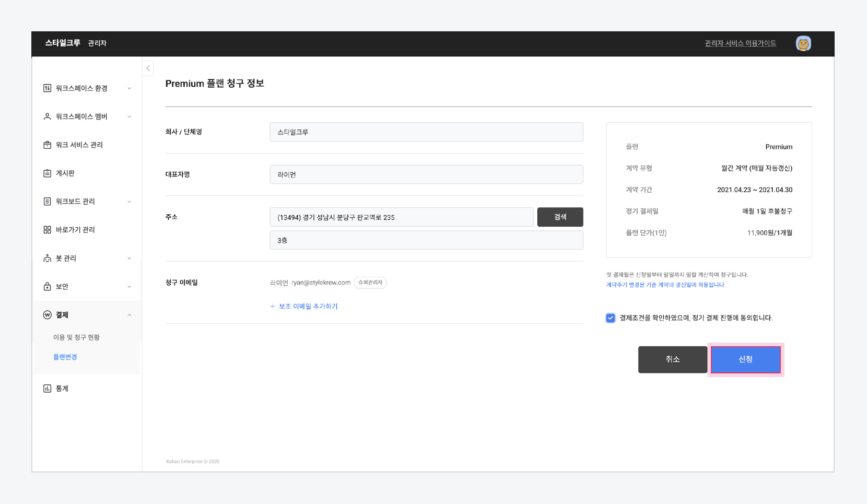Screen dimensions: 867x504
Task: Click the workspace member person icon
Action: pos(47,116)
